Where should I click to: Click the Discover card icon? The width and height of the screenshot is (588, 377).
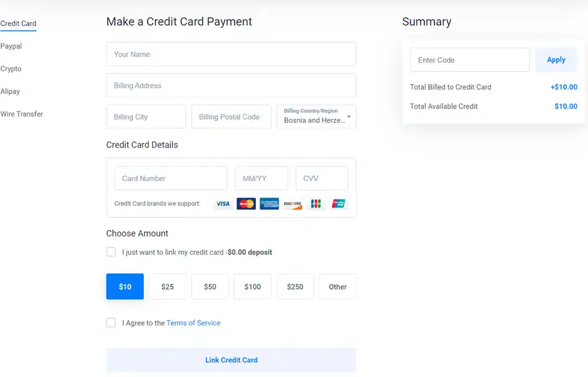pos(292,203)
